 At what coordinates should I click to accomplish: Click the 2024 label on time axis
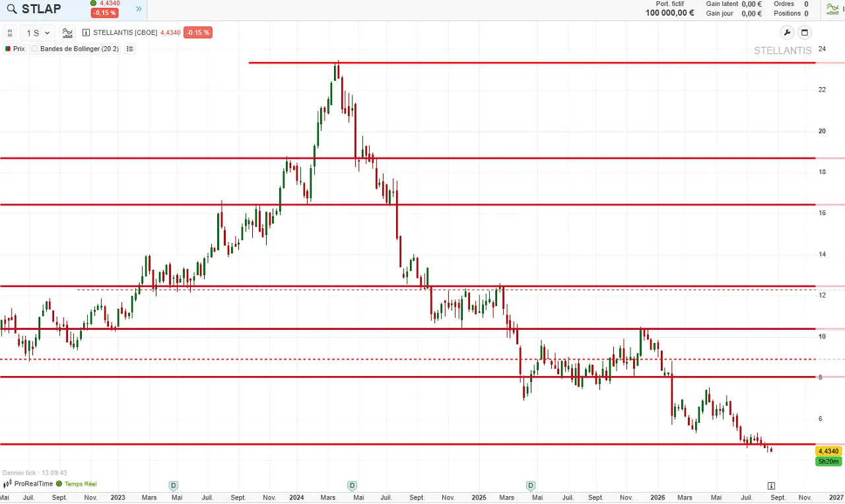click(x=296, y=497)
